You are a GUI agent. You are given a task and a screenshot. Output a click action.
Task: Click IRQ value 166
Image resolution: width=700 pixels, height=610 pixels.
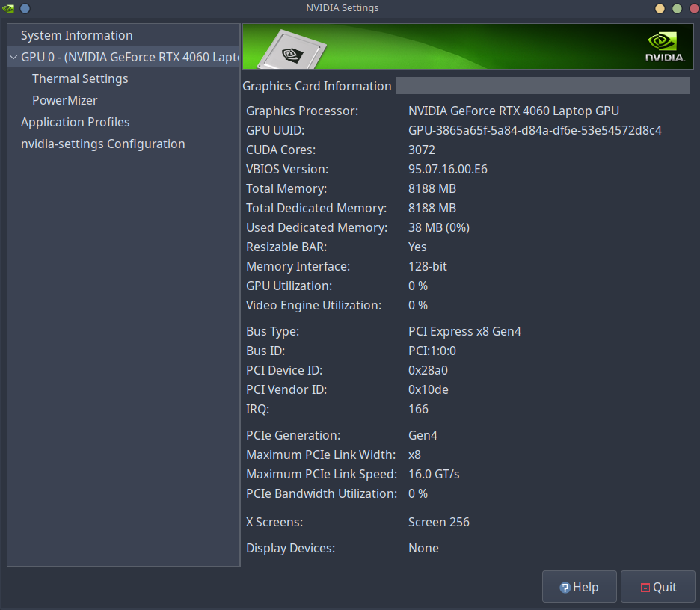418,409
